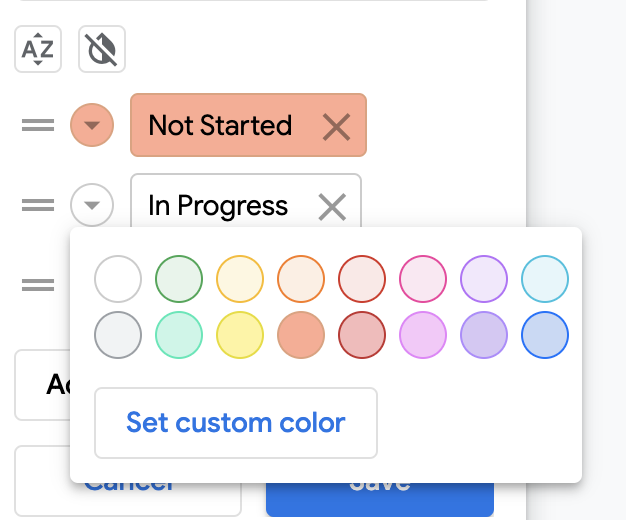Select the white color swatch
The image size is (626, 520).
tap(118, 278)
